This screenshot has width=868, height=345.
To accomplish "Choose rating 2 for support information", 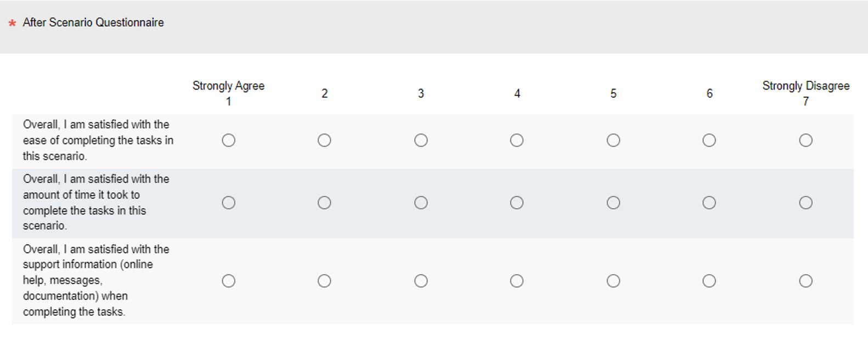I will (x=324, y=281).
